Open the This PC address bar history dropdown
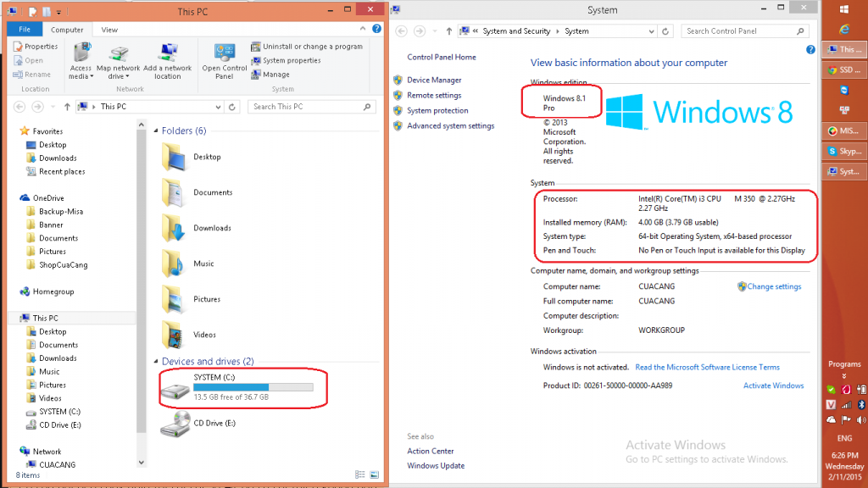 [218, 107]
